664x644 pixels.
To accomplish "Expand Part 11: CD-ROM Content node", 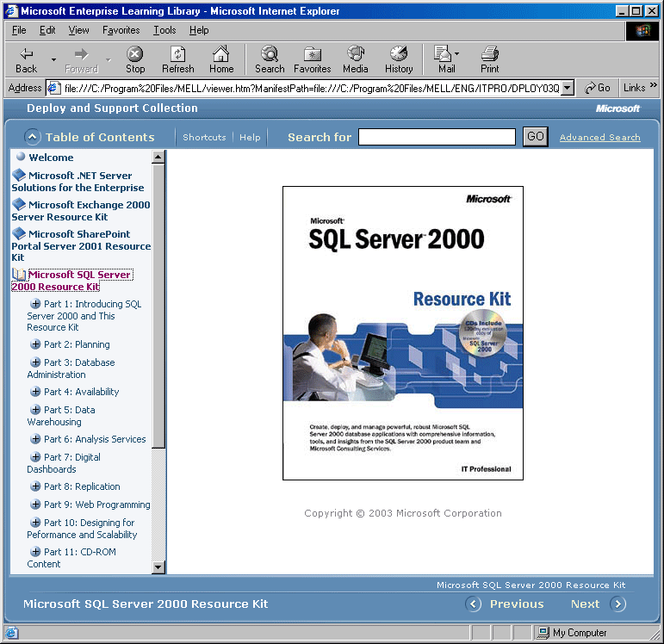I will pos(35,552).
